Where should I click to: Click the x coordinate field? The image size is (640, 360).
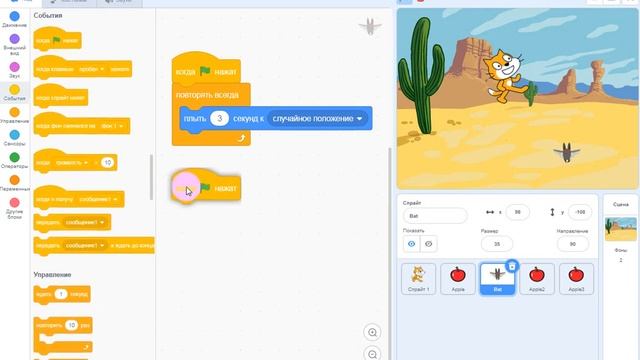(518, 212)
